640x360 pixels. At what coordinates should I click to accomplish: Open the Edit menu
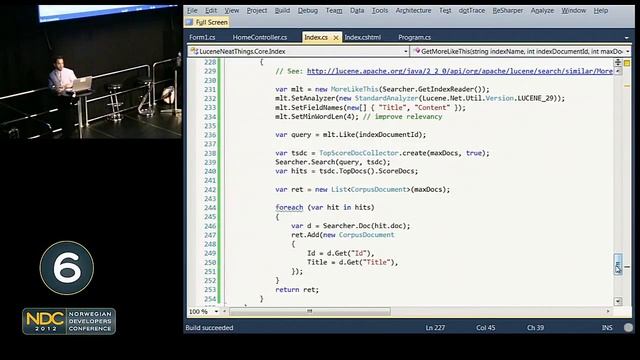point(211,11)
